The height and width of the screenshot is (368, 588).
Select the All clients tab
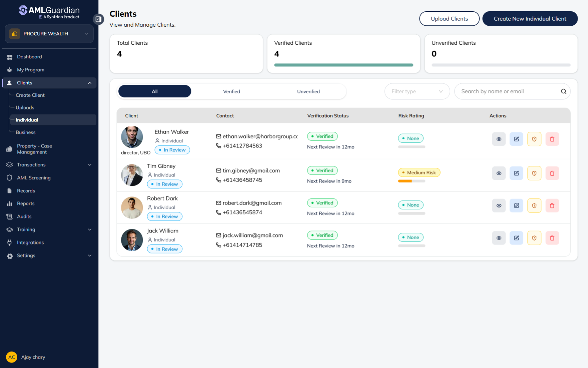[155, 91]
